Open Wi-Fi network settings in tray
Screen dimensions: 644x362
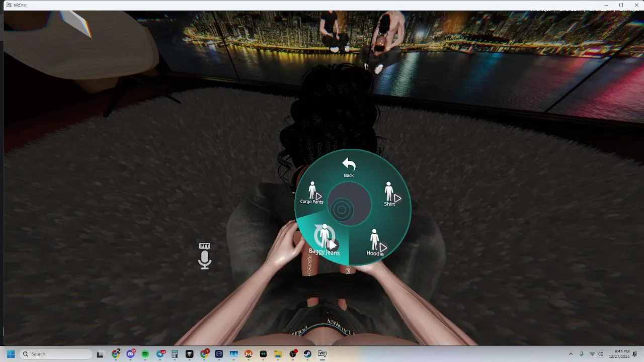tap(592, 354)
